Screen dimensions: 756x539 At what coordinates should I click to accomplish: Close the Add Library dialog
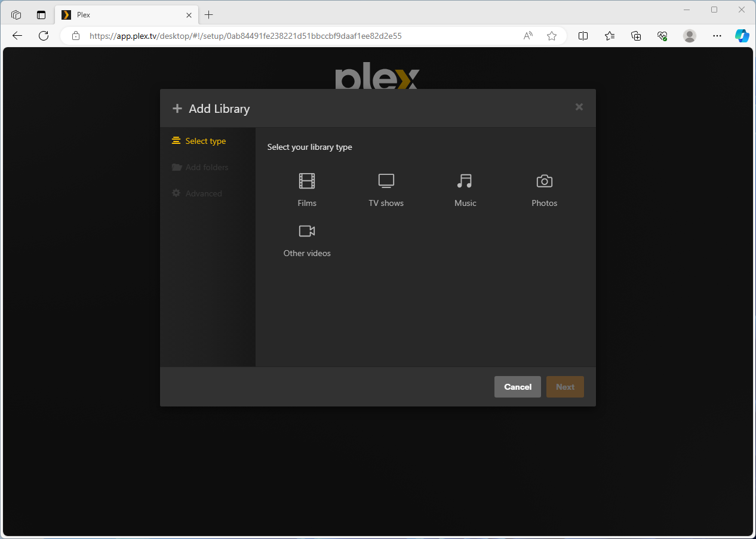pyautogui.click(x=579, y=107)
